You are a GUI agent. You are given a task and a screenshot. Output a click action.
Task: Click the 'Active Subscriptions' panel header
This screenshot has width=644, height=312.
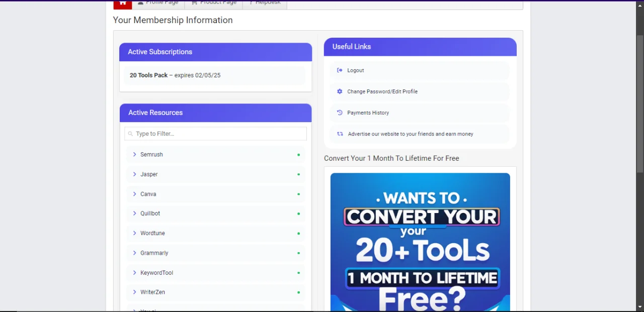coord(215,52)
